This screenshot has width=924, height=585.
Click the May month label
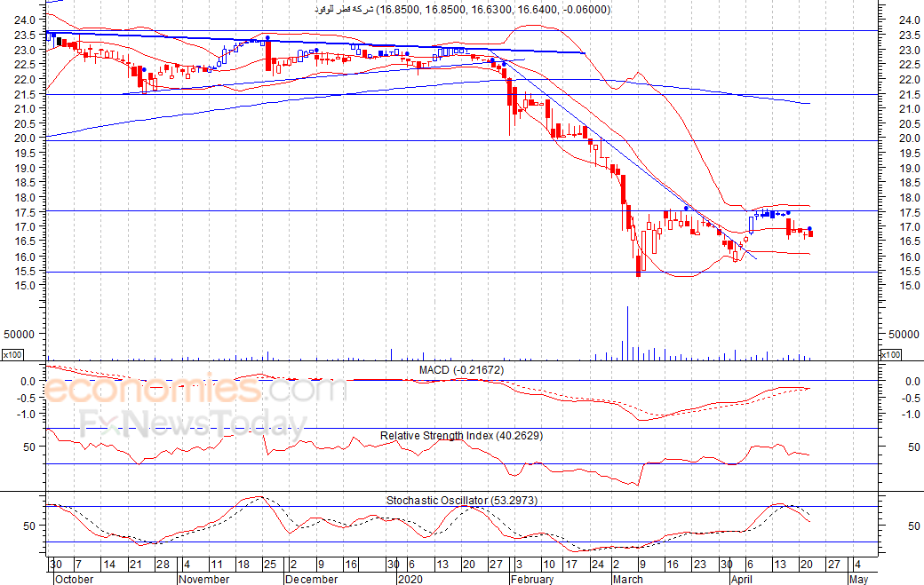858,579
